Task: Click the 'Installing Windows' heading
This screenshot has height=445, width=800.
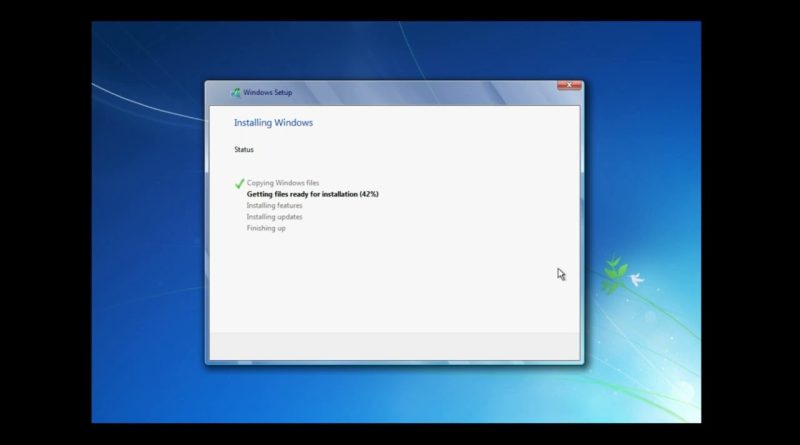Action: coord(273,122)
